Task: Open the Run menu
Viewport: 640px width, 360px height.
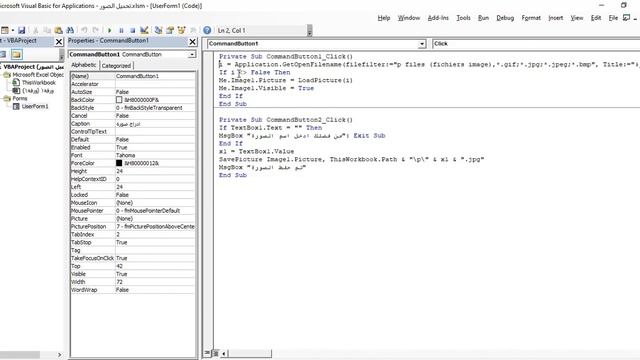Action: (483, 18)
